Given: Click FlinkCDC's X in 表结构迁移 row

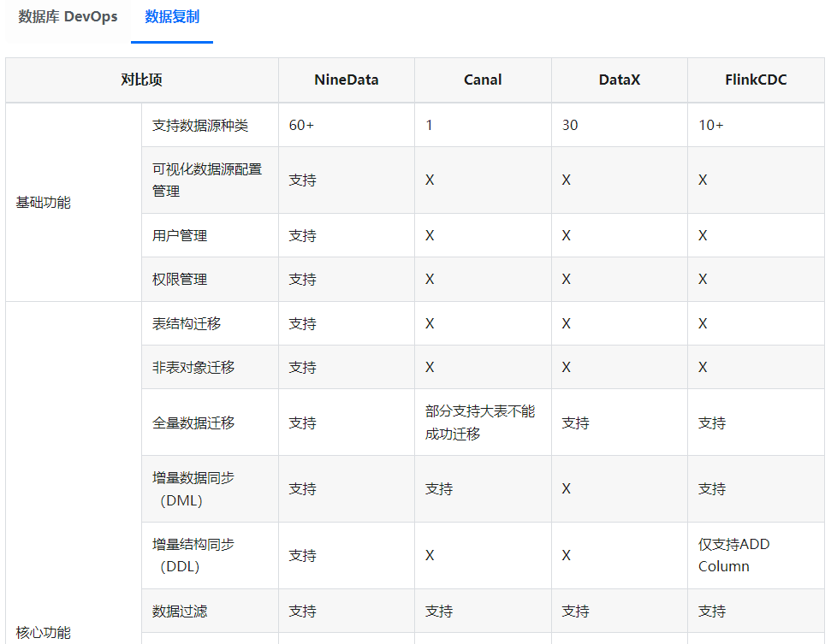Looking at the screenshot, I should pos(703,323).
